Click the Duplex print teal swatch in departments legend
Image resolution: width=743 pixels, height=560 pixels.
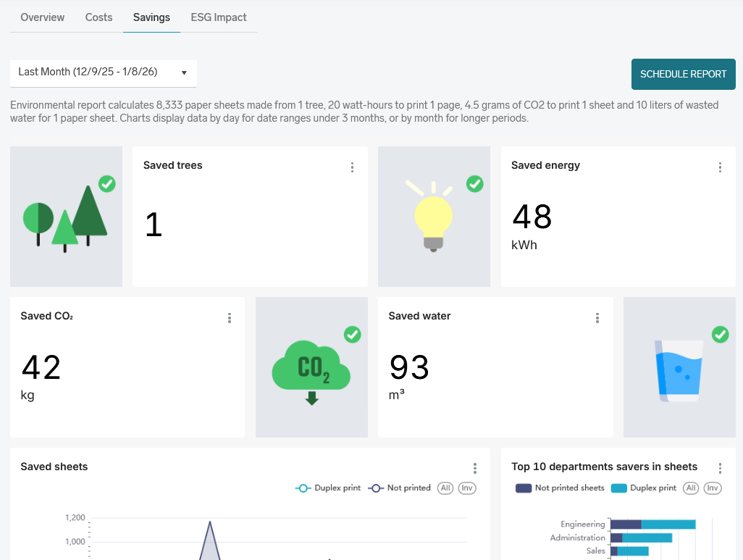(619, 488)
